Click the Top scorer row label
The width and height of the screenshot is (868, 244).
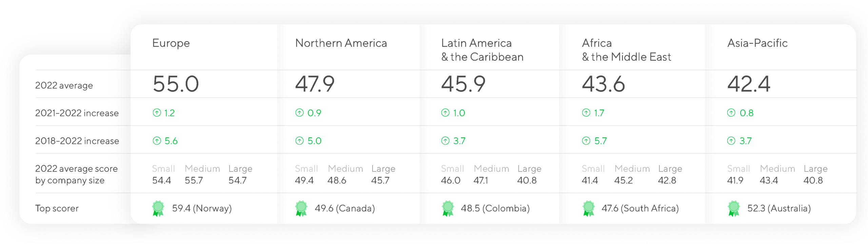57,208
